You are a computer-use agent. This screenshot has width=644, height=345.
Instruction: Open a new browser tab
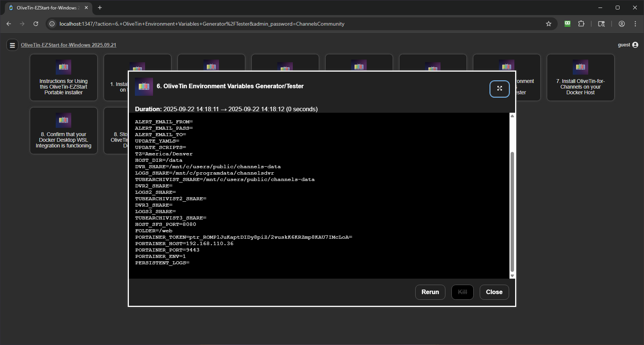coord(100,8)
